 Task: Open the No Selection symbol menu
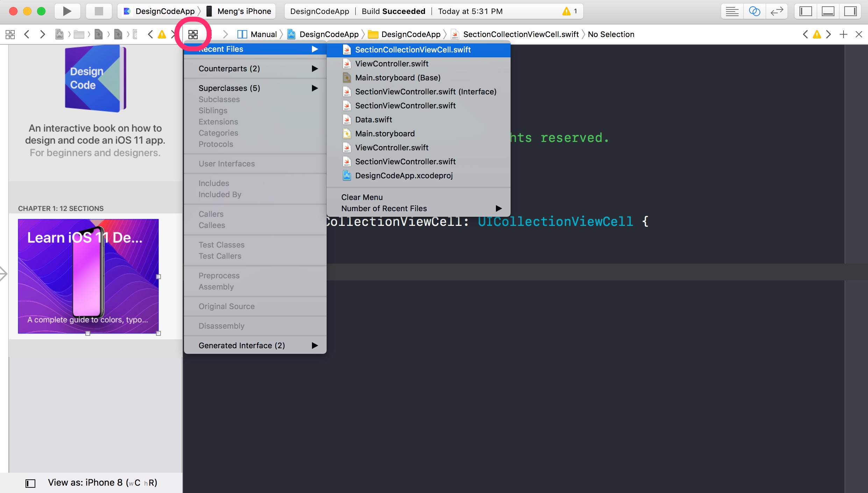point(611,34)
